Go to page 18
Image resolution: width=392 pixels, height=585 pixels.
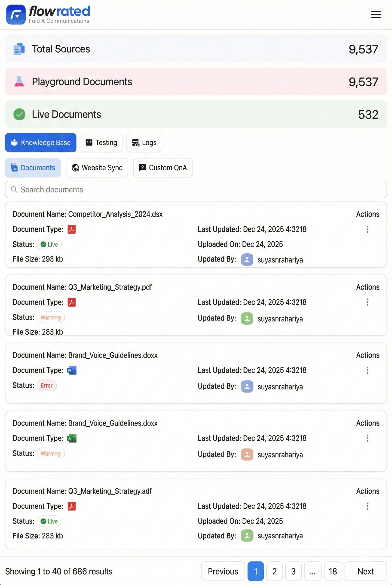tap(333, 571)
